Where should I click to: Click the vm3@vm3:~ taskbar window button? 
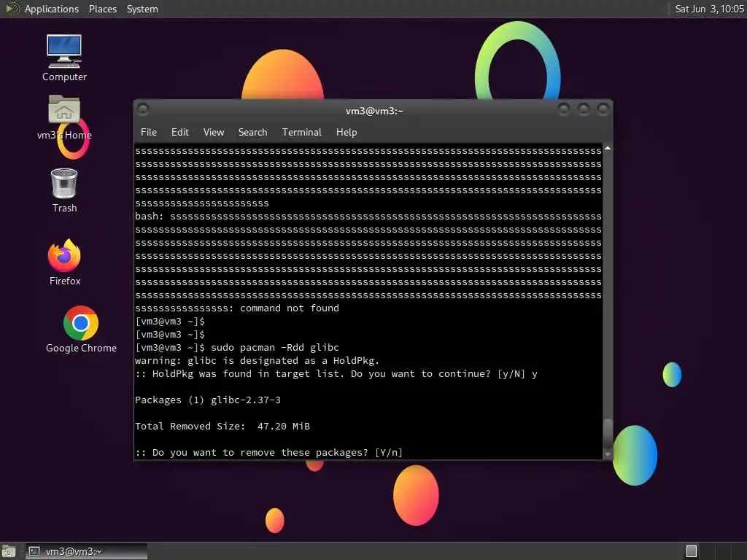(86, 551)
